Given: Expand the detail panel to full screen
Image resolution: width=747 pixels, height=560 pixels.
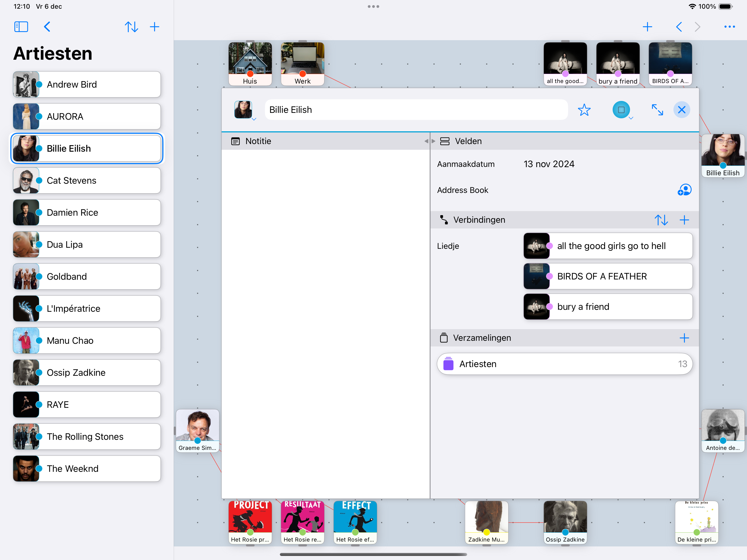Looking at the screenshot, I should coord(657,110).
